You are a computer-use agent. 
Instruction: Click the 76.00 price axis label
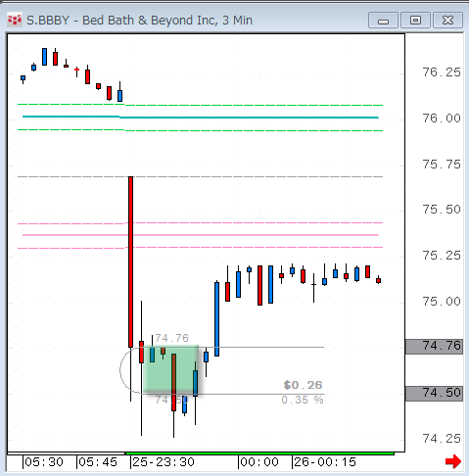click(x=442, y=119)
